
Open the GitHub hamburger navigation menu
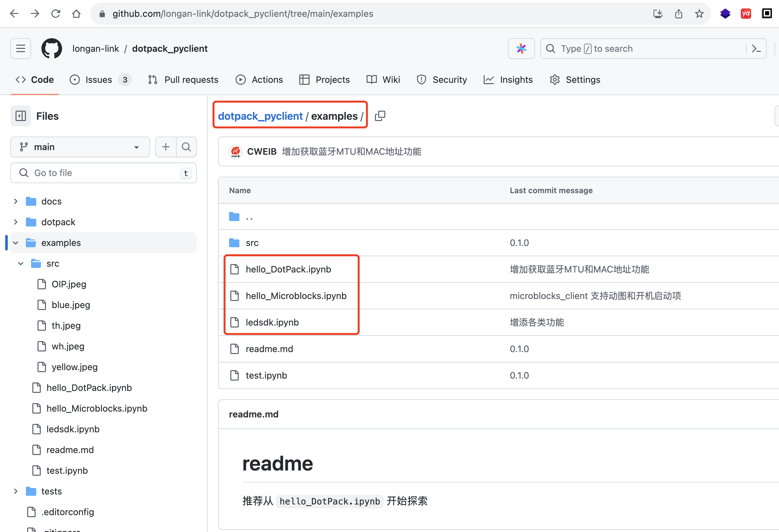pos(21,49)
